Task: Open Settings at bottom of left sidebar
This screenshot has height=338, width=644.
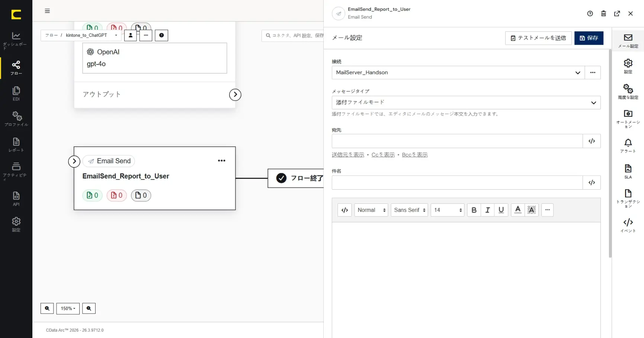Action: [x=16, y=225]
